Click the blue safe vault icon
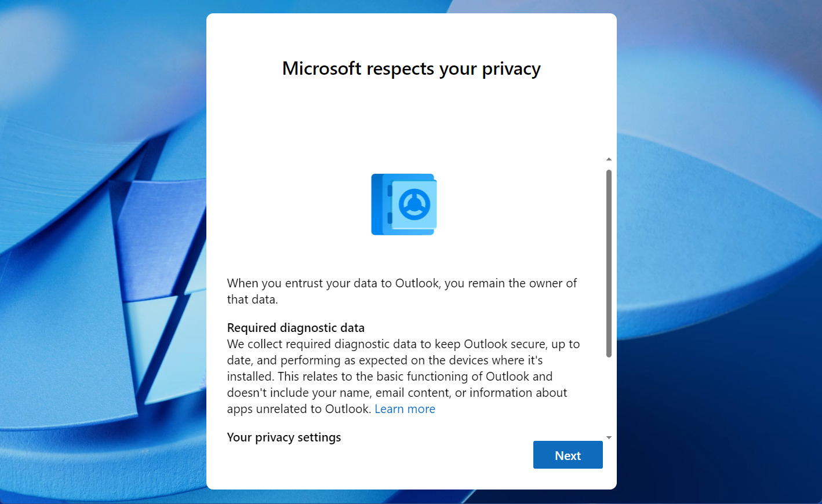Image resolution: width=822 pixels, height=504 pixels. [x=404, y=204]
